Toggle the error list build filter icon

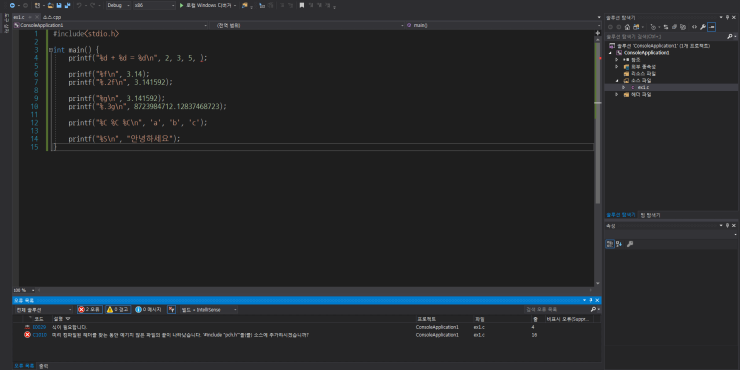[x=171, y=310]
